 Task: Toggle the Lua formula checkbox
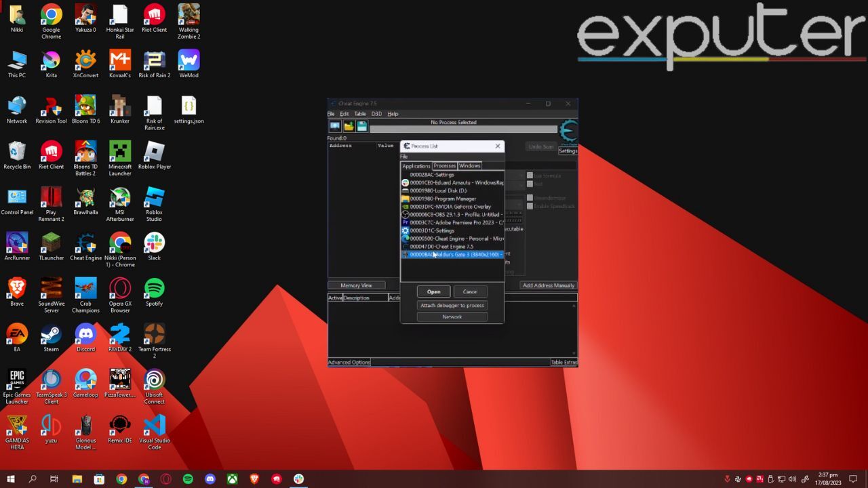pos(530,176)
